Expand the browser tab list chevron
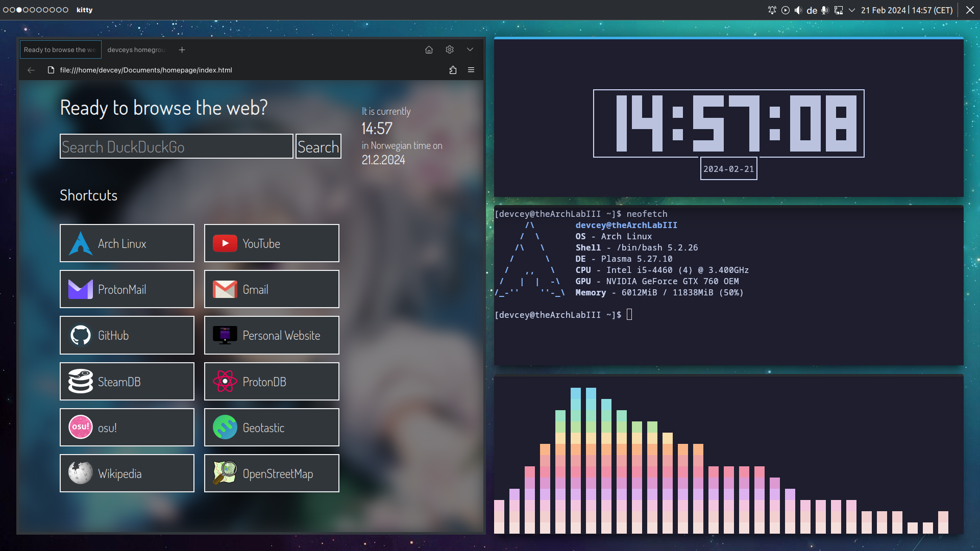Image resolution: width=980 pixels, height=551 pixels. [x=470, y=49]
